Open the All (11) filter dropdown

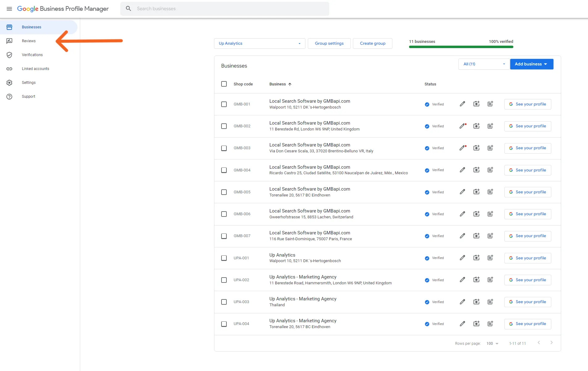[484, 64]
